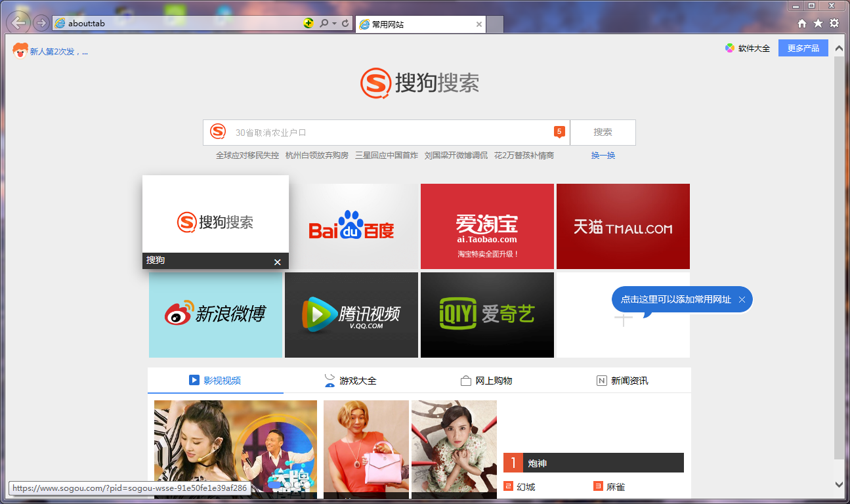Open the Tools gear icon
The width and height of the screenshot is (850, 504).
[x=834, y=24]
